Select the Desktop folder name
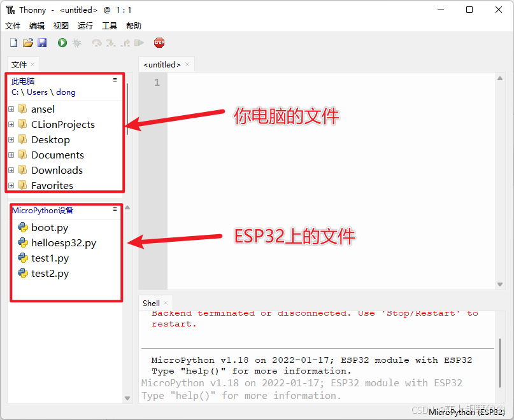This screenshot has width=514, height=420. pos(50,139)
